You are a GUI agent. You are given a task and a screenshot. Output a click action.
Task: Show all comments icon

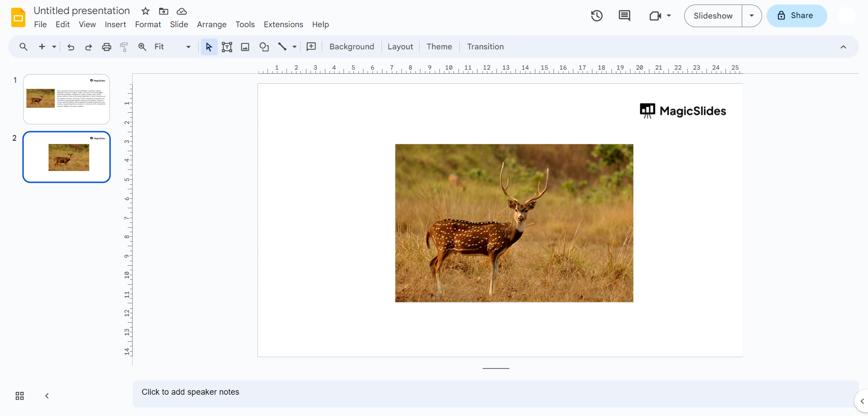click(x=624, y=16)
